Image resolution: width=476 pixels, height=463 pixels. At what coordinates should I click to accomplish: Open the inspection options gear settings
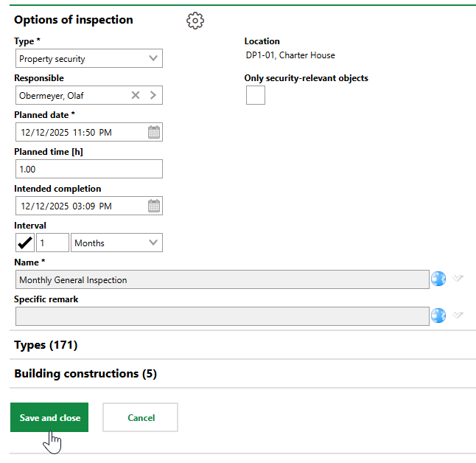(195, 21)
